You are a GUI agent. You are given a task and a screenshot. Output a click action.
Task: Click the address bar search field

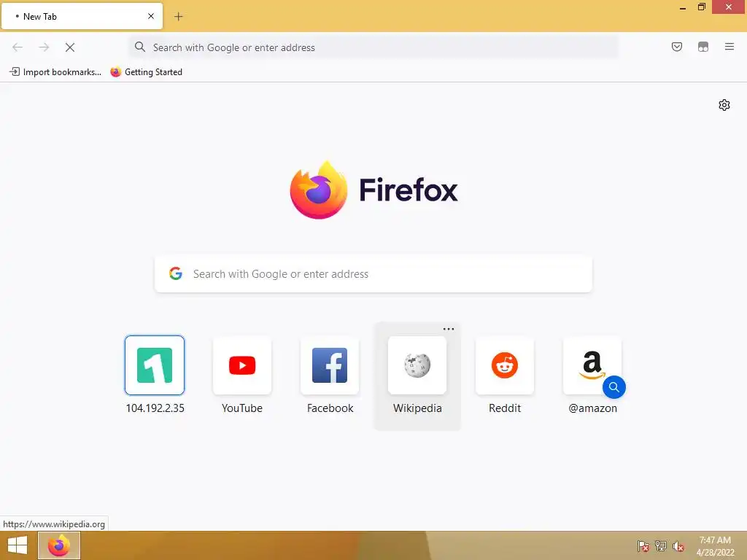click(373, 47)
